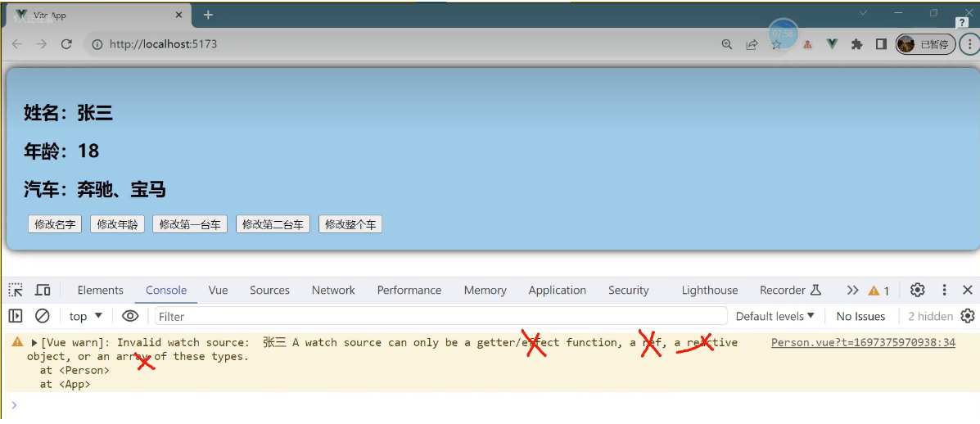Focus the localhost:5173 address bar
980x424 pixels.
pos(400,44)
